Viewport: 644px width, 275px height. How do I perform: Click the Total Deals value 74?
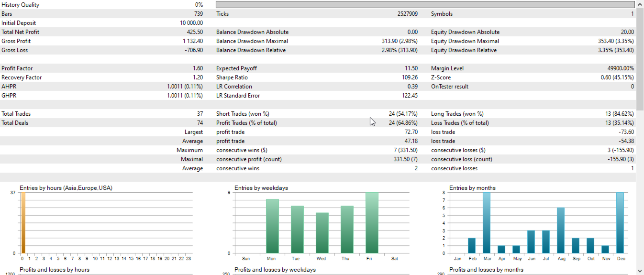point(200,123)
